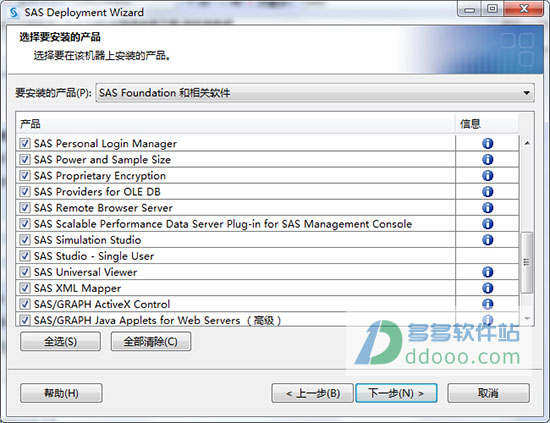The height and width of the screenshot is (423, 550).
Task: Open info for SAS Personal Login Manager
Action: coord(488,143)
